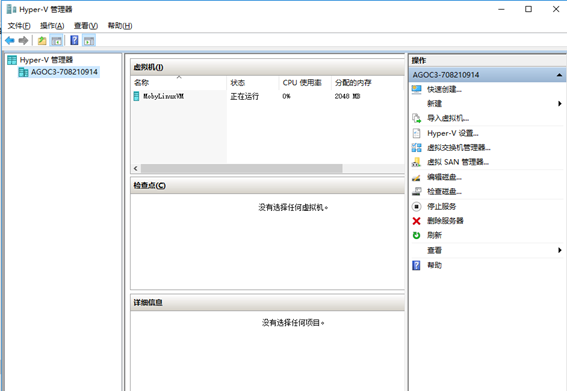
Task: Launch 虚拟 SAN 管理器... action
Action: [x=458, y=162]
